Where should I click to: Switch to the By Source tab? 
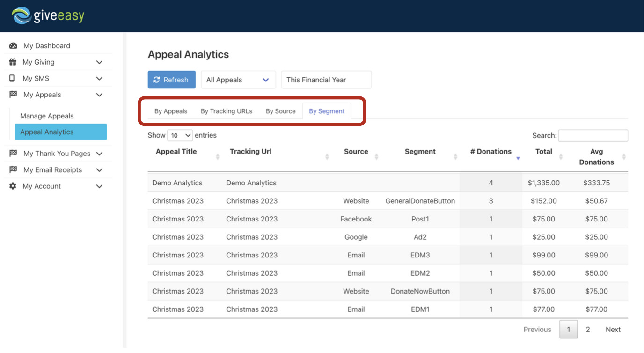(280, 111)
